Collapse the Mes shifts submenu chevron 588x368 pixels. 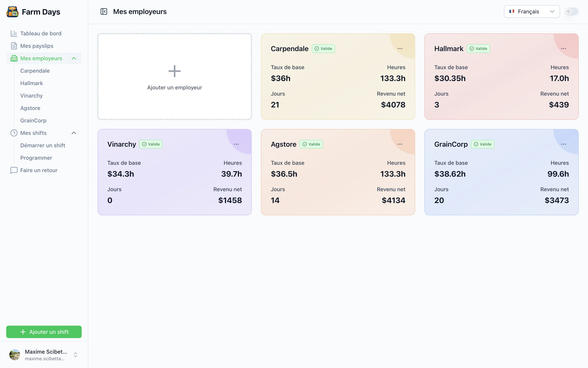74,133
